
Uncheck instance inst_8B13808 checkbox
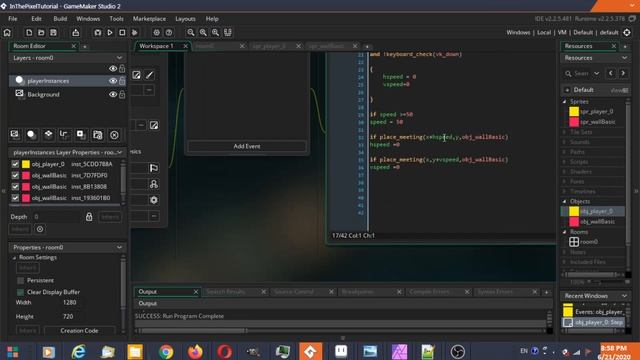click(15, 187)
